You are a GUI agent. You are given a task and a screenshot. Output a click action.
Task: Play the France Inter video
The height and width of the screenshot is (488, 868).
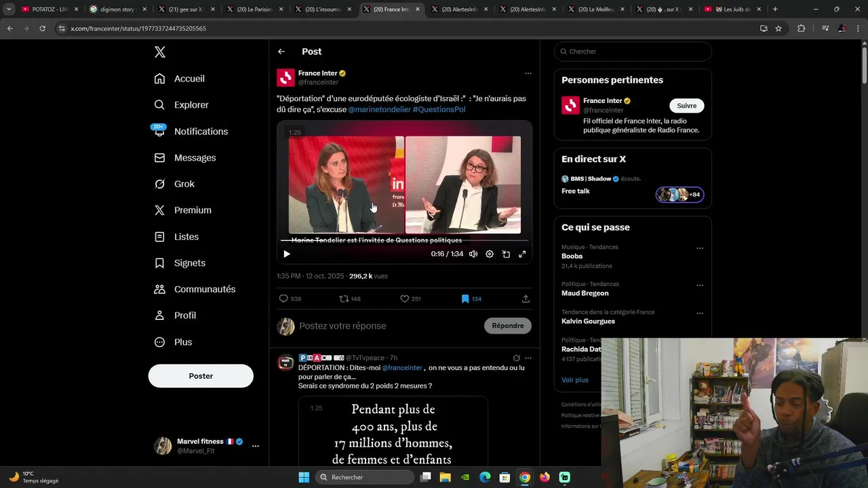click(286, 254)
